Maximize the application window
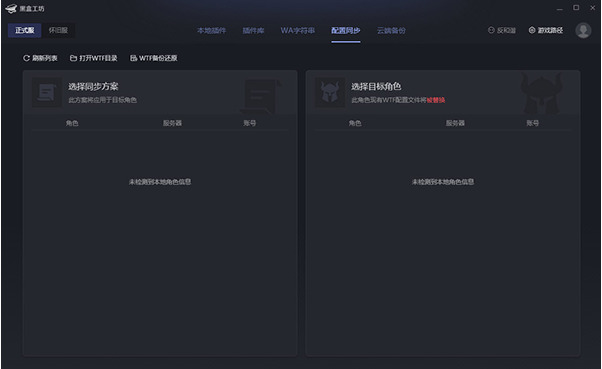 point(576,8)
